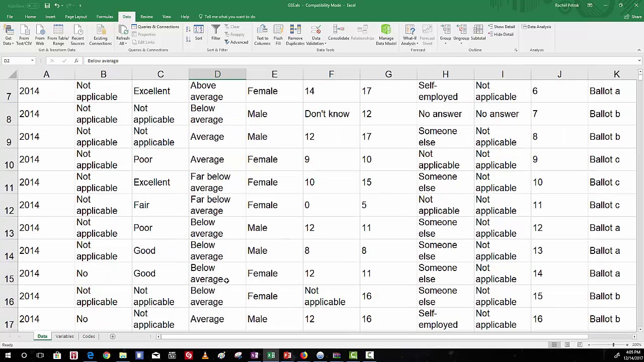Viewport: 644px width, 362px height.
Task: Show Queries & Connections pane
Action: click(155, 27)
